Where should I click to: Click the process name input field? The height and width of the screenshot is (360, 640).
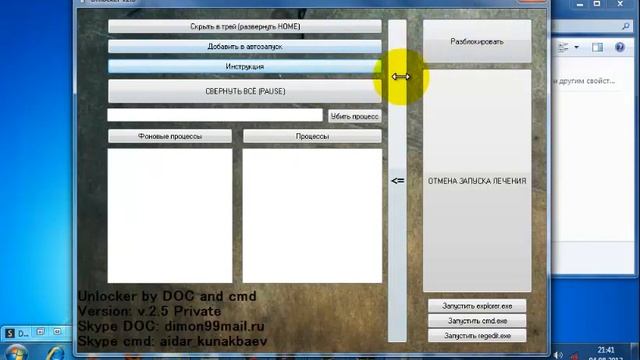[215, 115]
